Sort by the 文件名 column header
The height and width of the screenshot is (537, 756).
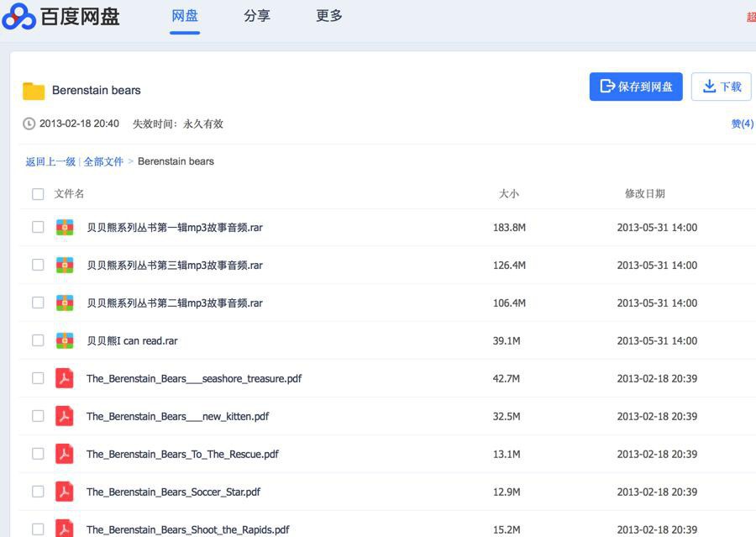pyautogui.click(x=69, y=194)
